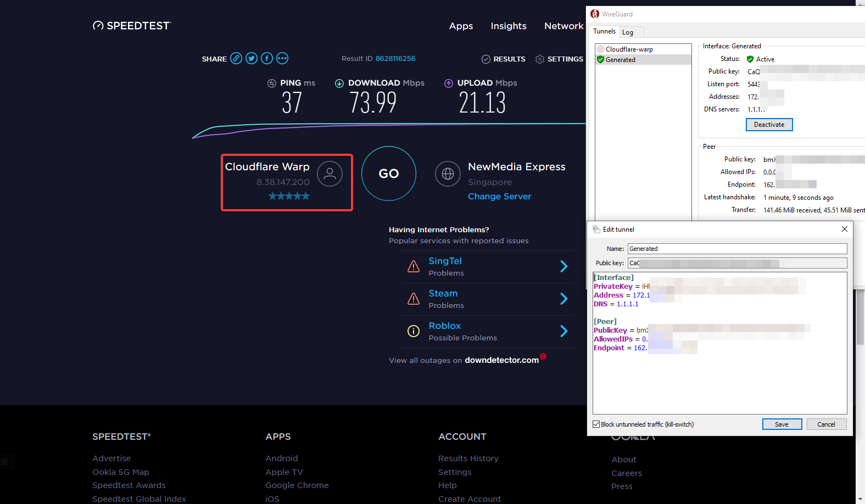Open the Help footer link
The height and width of the screenshot is (504, 865).
tap(448, 485)
